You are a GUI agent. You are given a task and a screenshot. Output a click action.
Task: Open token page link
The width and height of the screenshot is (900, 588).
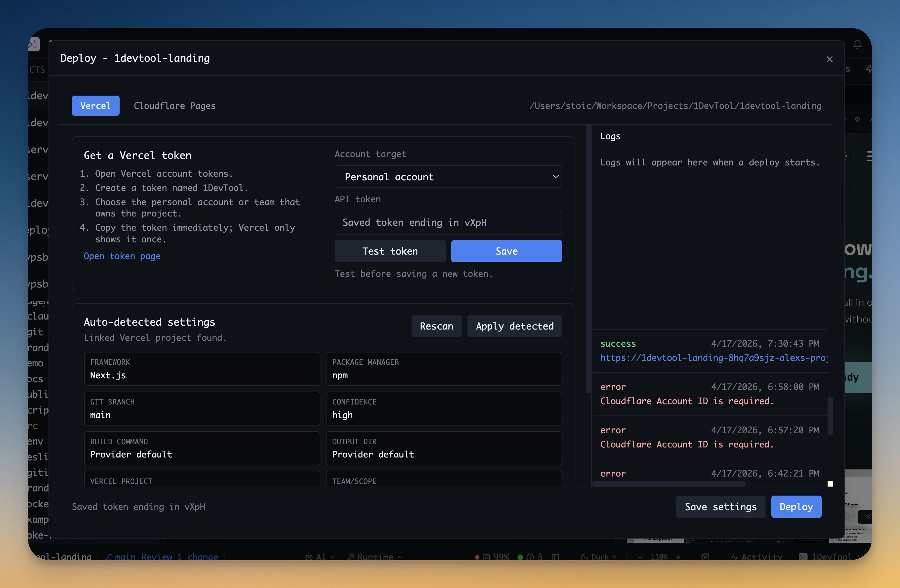122,256
